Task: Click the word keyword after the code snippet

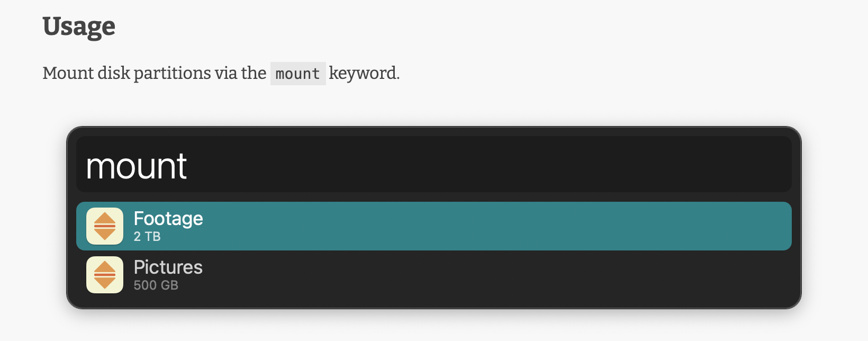Action: point(364,73)
